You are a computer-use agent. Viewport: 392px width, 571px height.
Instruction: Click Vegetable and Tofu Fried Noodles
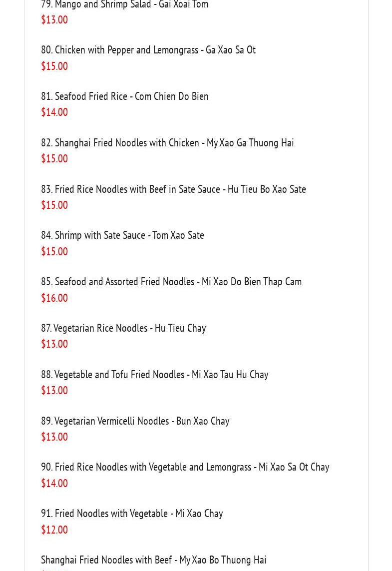pos(154,375)
